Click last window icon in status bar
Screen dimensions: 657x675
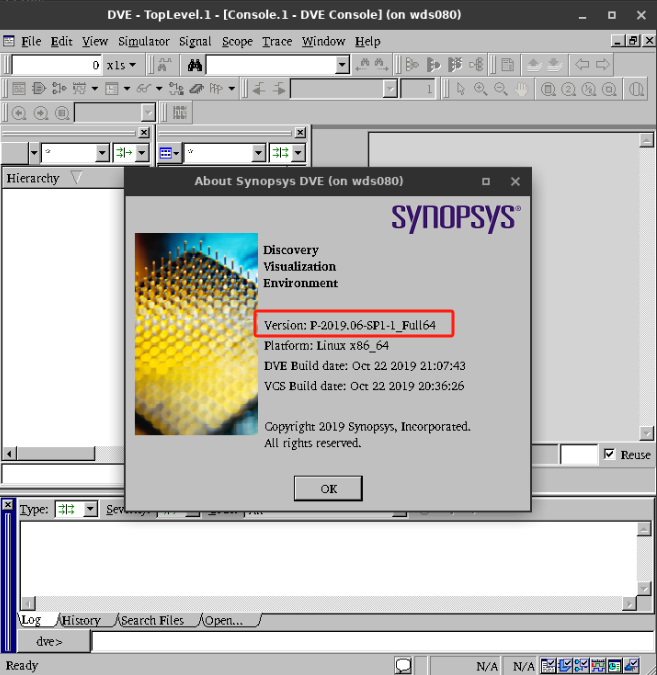click(632, 665)
